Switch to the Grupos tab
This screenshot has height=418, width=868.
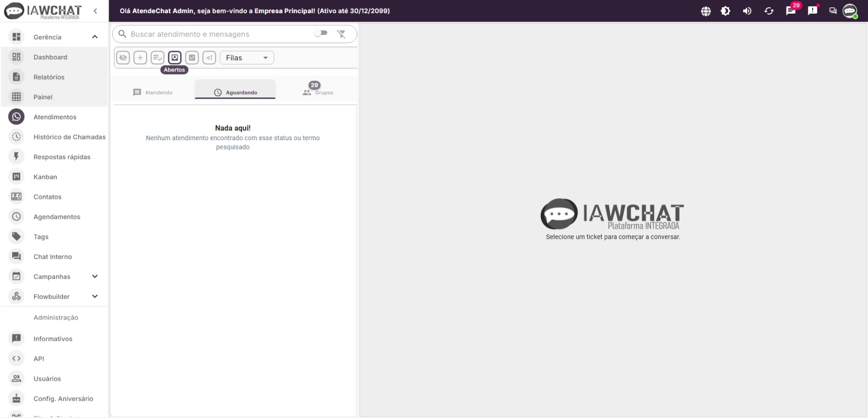(318, 92)
